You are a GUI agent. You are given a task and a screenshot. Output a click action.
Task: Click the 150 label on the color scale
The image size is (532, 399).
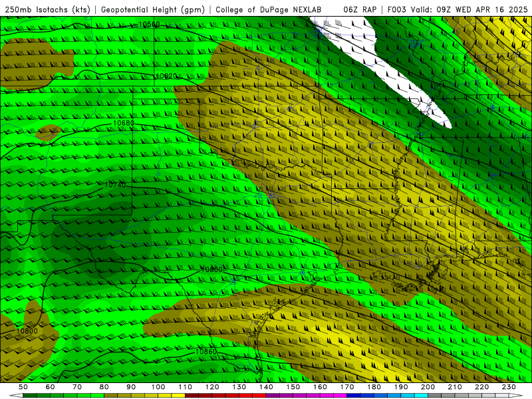(293, 387)
